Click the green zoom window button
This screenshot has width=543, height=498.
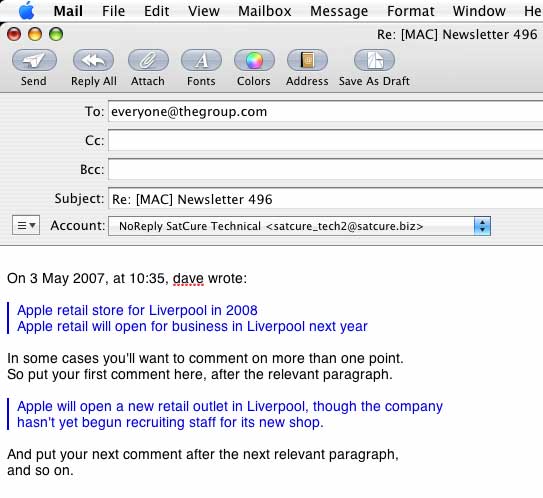[56, 34]
